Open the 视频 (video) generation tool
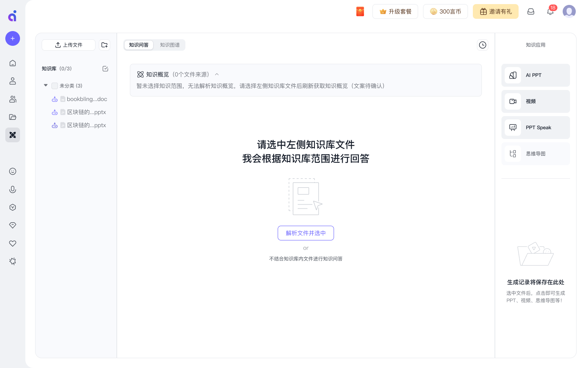Viewport: 588px width, 368px height. pyautogui.click(x=535, y=101)
